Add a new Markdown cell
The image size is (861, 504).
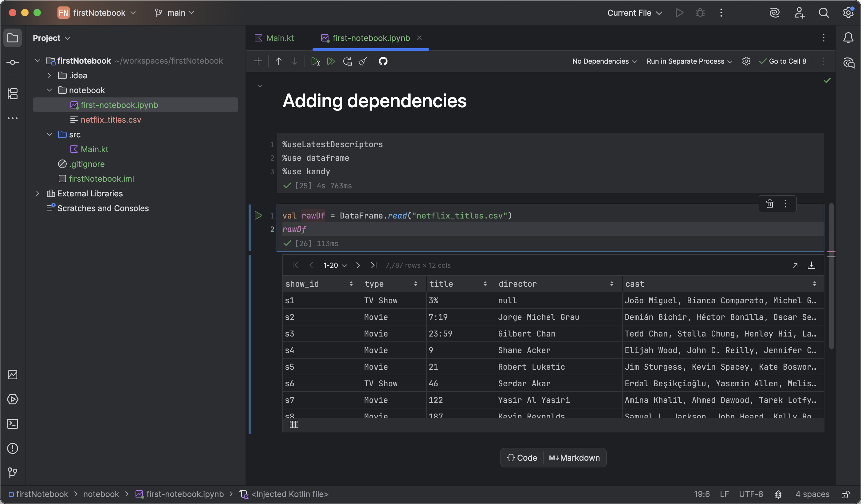pyautogui.click(x=574, y=458)
